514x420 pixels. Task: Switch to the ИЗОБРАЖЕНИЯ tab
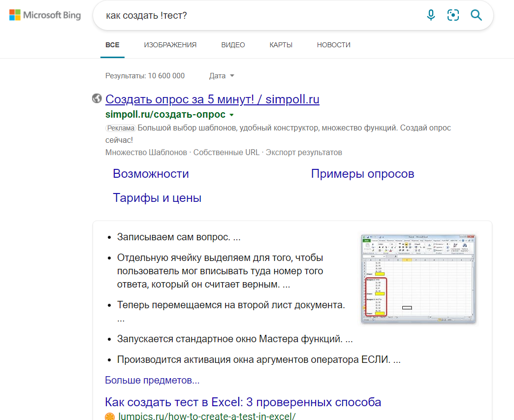pyautogui.click(x=170, y=45)
